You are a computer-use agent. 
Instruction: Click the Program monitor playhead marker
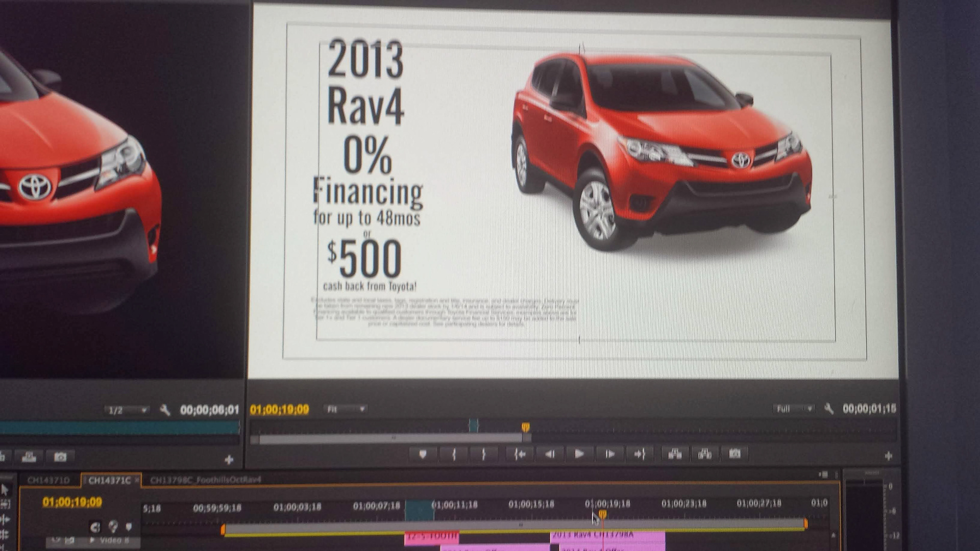pyautogui.click(x=526, y=427)
